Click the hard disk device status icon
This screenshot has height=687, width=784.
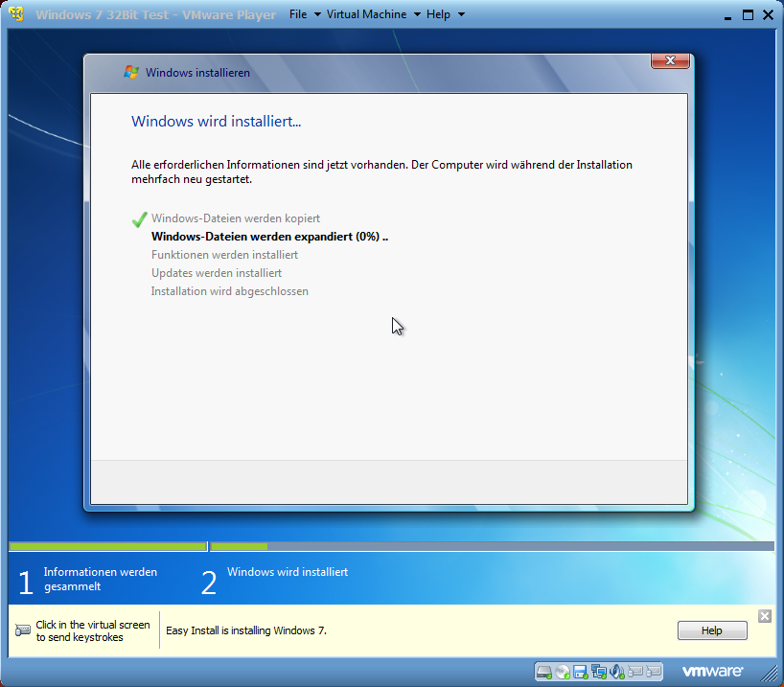click(543, 672)
